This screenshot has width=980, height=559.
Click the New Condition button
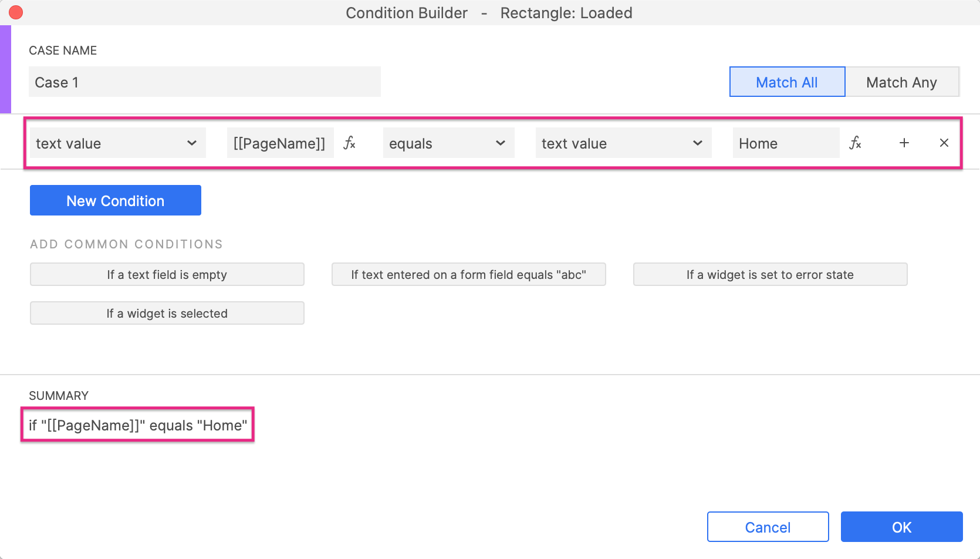(x=116, y=200)
